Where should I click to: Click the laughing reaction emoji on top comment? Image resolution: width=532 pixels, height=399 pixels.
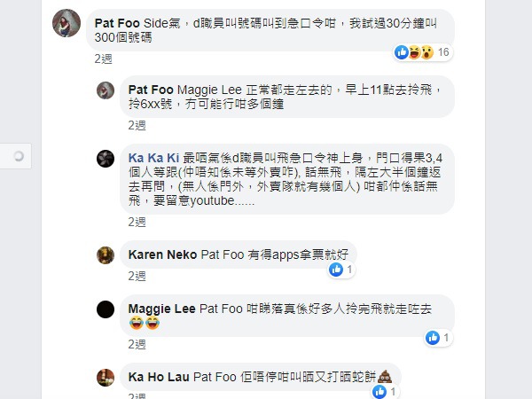414,52
